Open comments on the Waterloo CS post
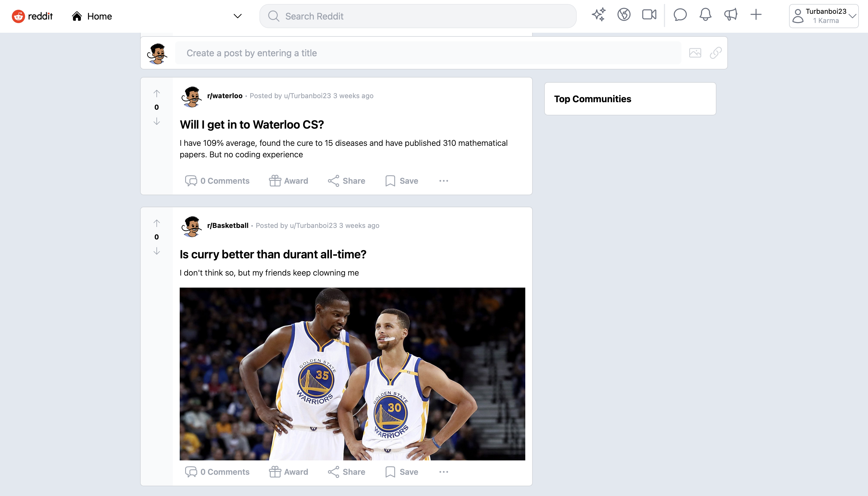The image size is (868, 496). point(217,181)
